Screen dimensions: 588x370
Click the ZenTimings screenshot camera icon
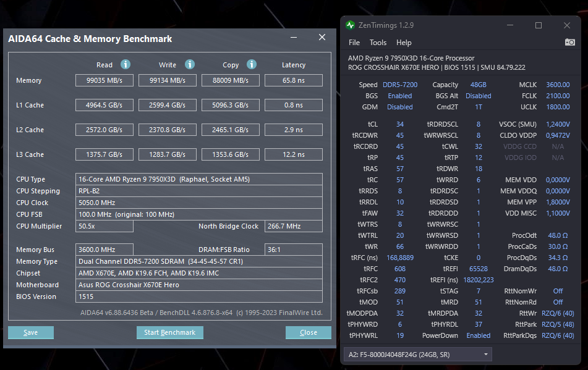coord(569,42)
